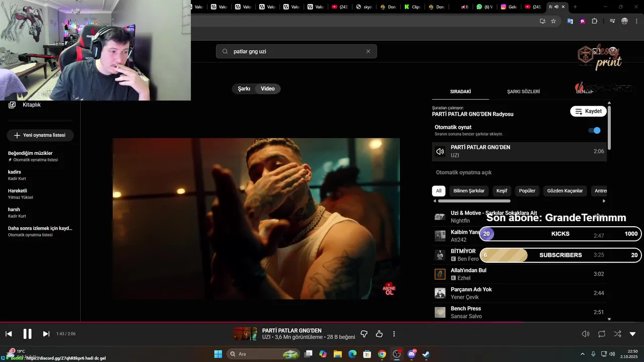
Task: Click the volume icon in player bar
Action: [x=586, y=334]
